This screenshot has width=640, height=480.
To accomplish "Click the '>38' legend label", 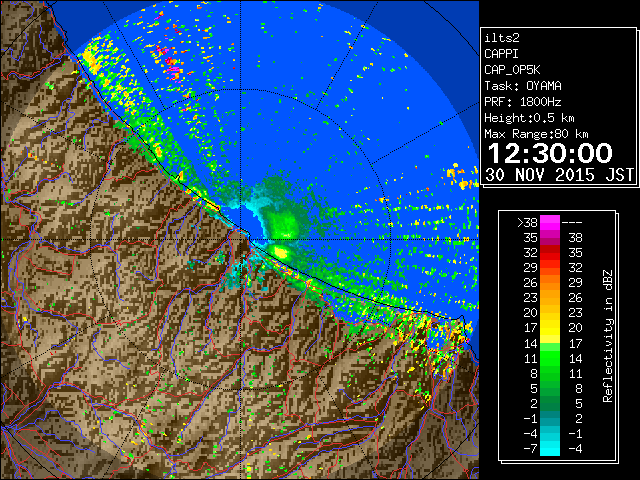I will [527, 223].
